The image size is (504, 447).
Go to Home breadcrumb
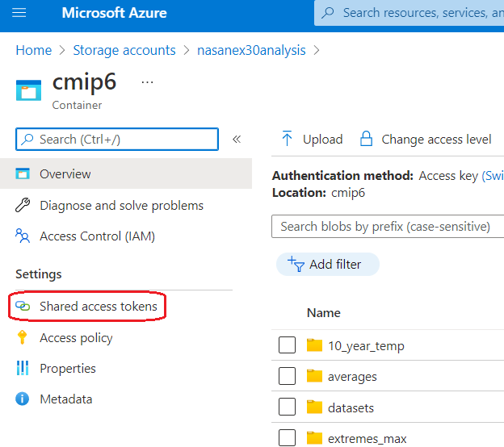(x=34, y=50)
